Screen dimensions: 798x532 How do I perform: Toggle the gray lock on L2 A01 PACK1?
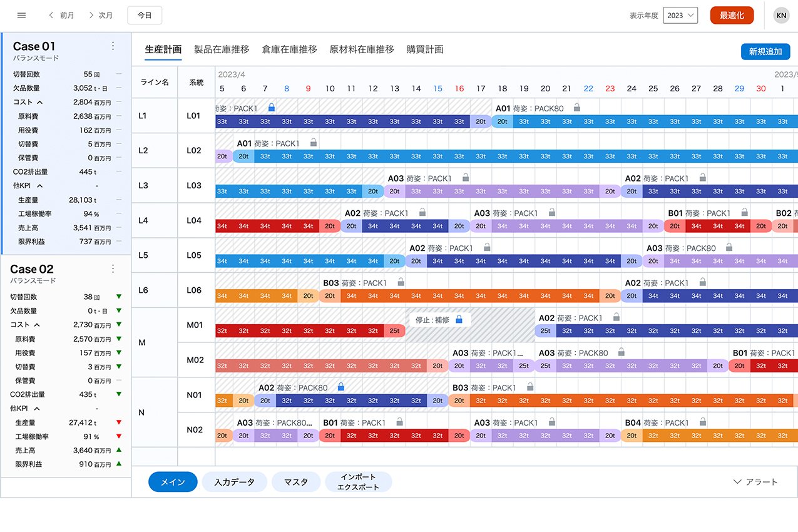pos(314,143)
